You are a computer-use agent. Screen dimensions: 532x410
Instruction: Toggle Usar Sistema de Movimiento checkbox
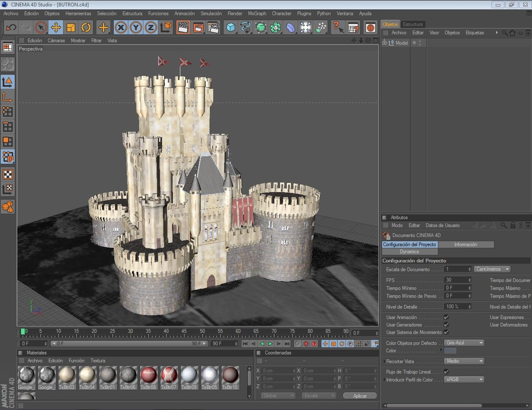tap(446, 332)
